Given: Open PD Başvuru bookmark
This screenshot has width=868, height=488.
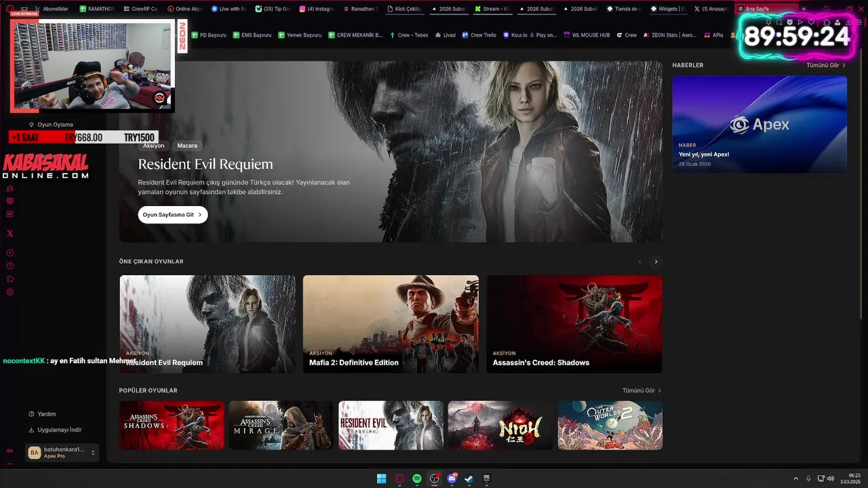Looking at the screenshot, I should (x=209, y=35).
